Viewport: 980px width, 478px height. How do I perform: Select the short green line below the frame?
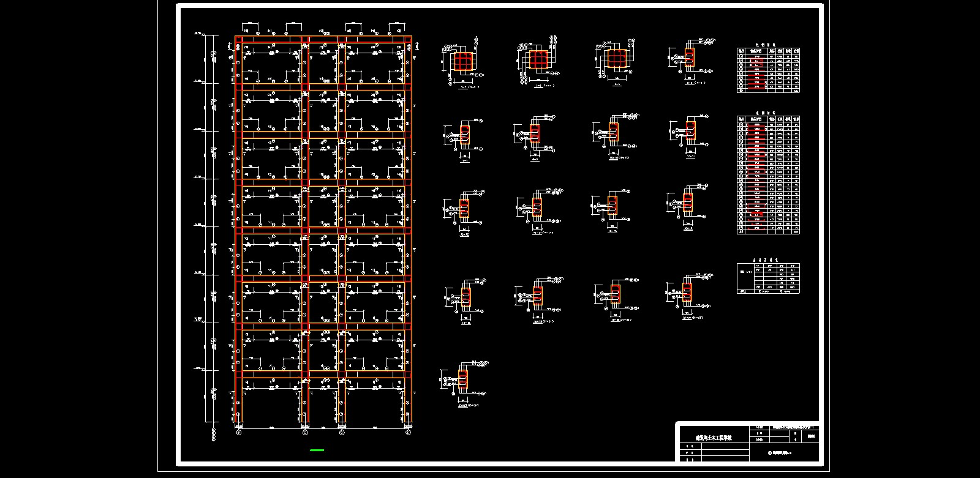pyautogui.click(x=317, y=450)
